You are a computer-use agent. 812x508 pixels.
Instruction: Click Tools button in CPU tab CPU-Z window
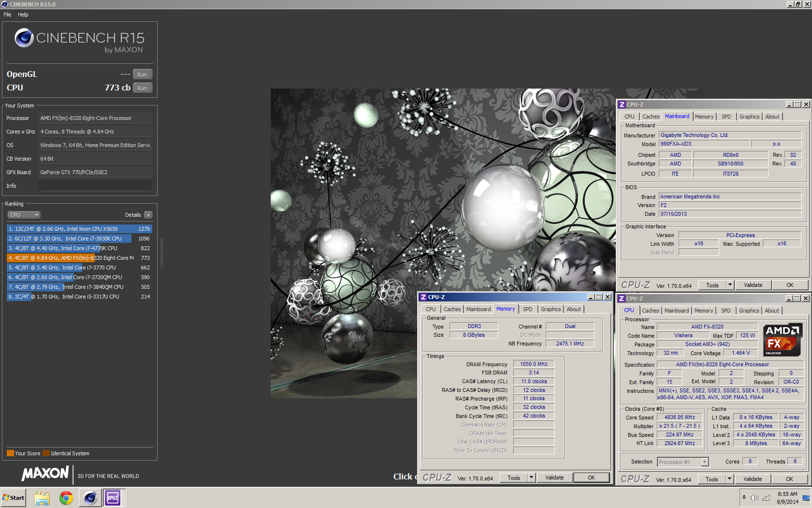click(x=711, y=479)
